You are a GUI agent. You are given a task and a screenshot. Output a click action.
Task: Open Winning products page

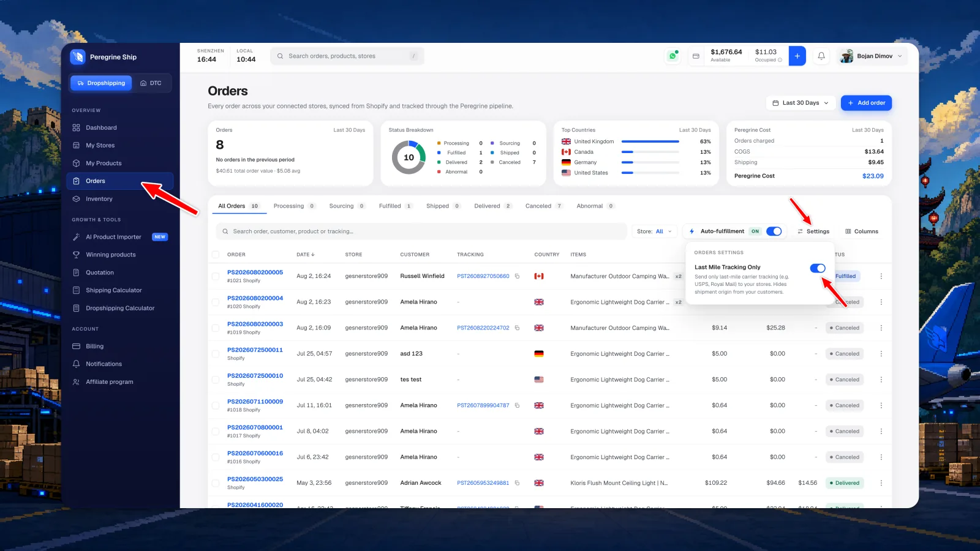coord(120,255)
